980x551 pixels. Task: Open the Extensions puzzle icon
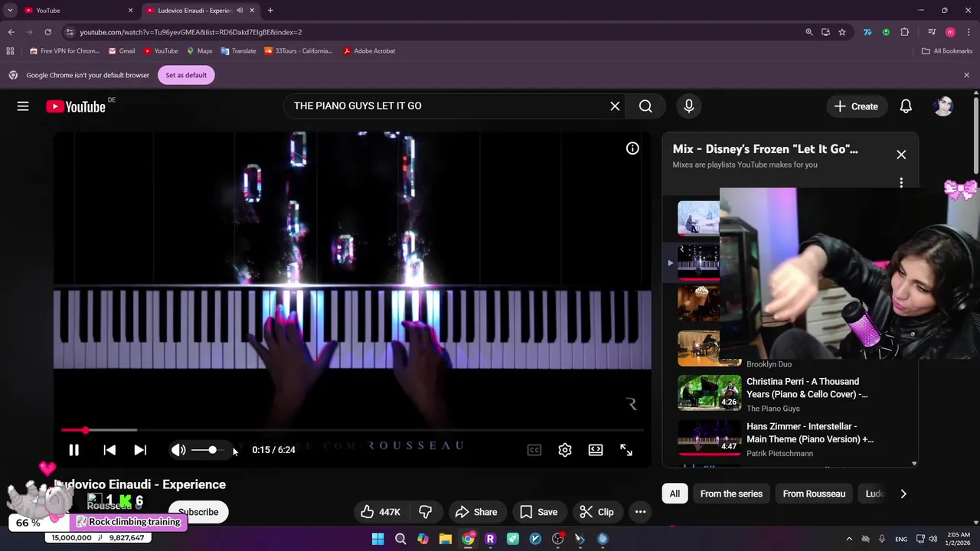point(904,32)
